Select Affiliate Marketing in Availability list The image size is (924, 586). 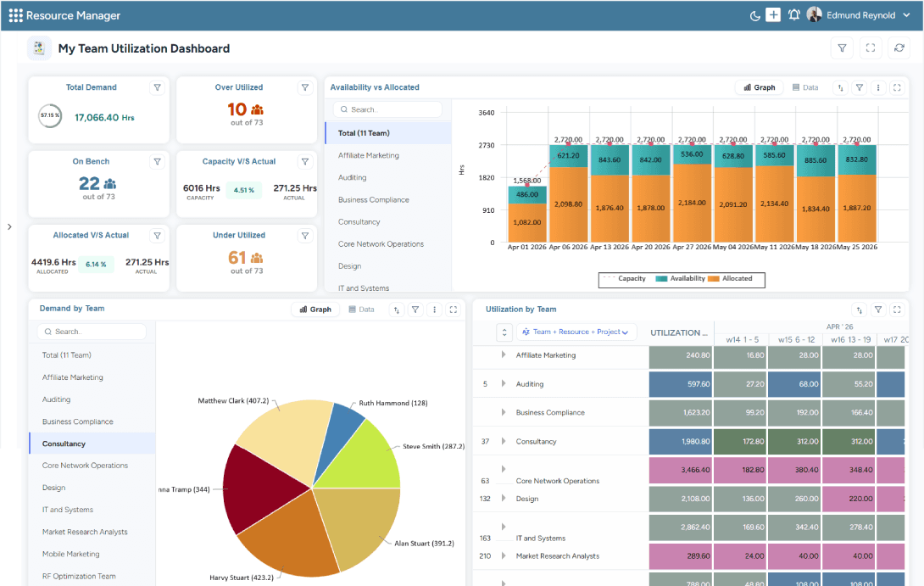(388, 156)
